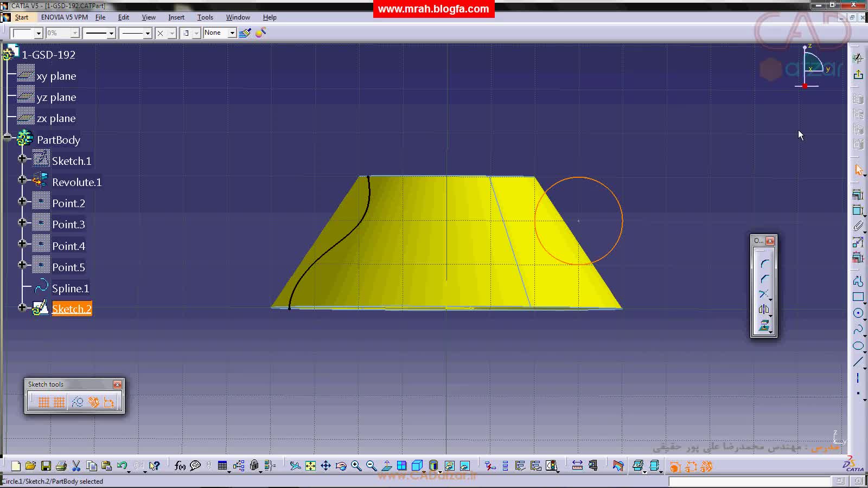
Task: Expand the Revolute.1 tree node
Action: [22, 179]
